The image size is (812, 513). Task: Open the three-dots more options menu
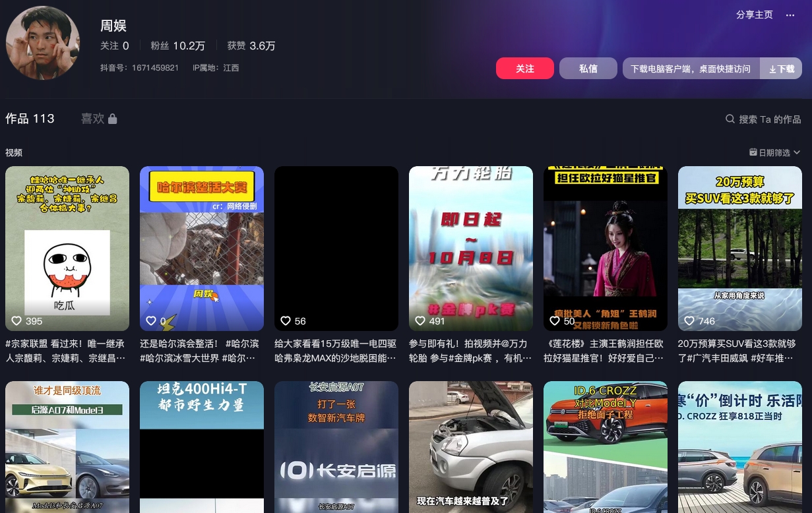pos(790,15)
